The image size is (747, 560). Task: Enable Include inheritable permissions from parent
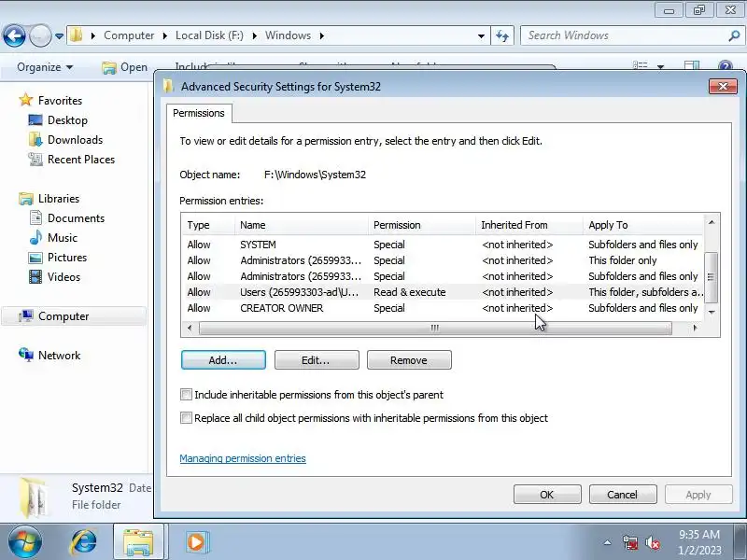[x=186, y=394]
